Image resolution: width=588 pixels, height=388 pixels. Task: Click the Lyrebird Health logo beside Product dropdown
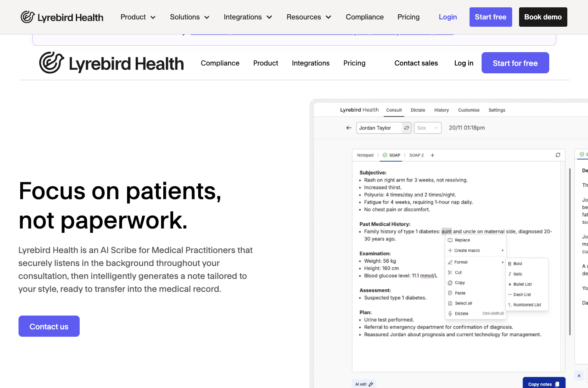(x=62, y=17)
